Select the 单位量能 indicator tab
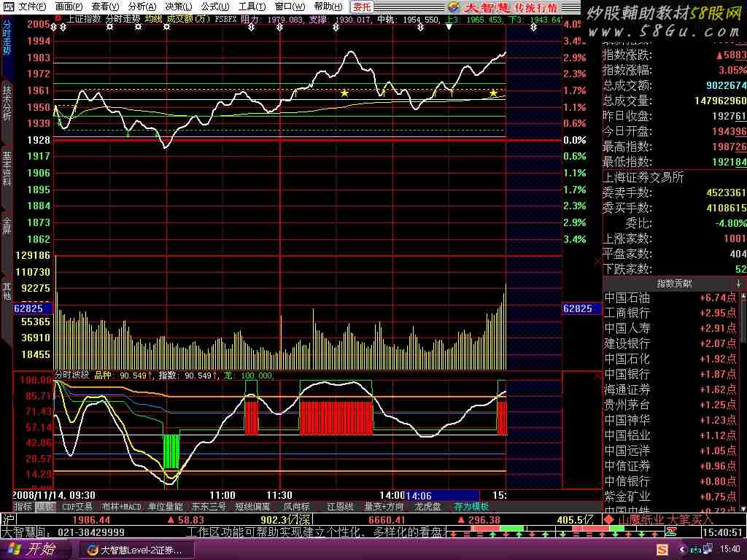 pyautogui.click(x=166, y=507)
